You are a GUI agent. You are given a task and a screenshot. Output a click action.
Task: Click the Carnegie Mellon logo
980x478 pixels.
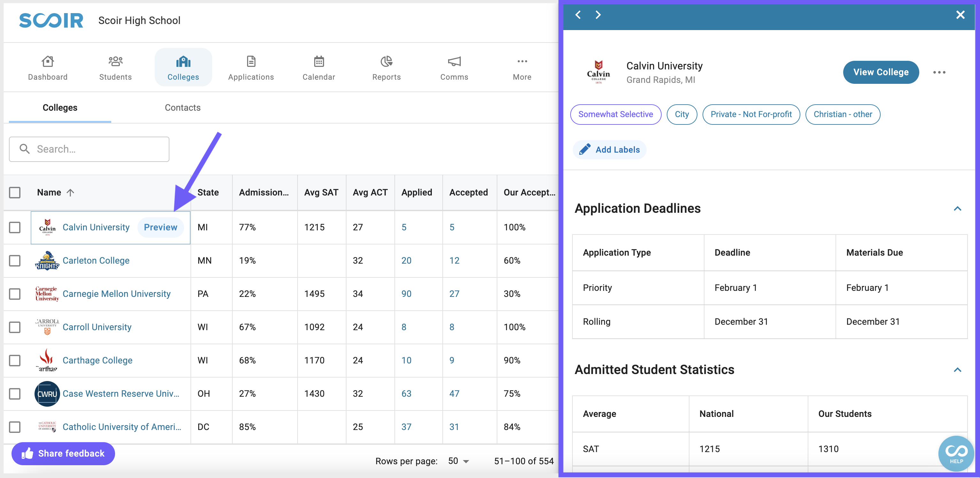click(47, 294)
